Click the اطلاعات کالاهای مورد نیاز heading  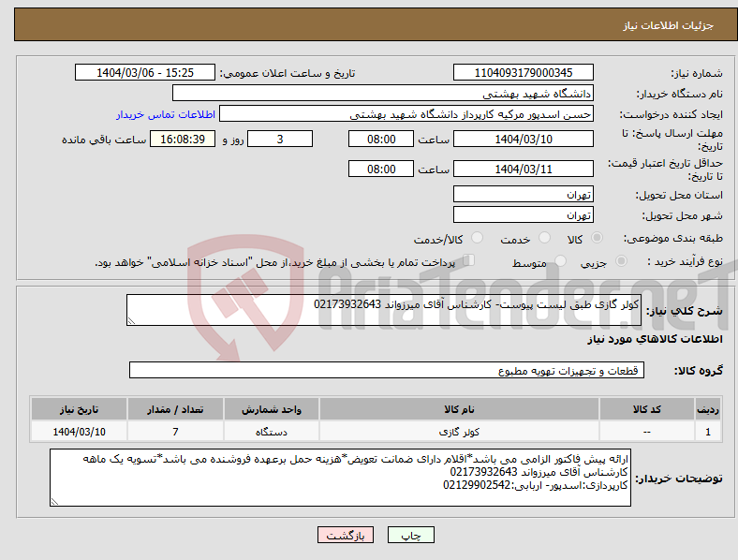(x=655, y=339)
